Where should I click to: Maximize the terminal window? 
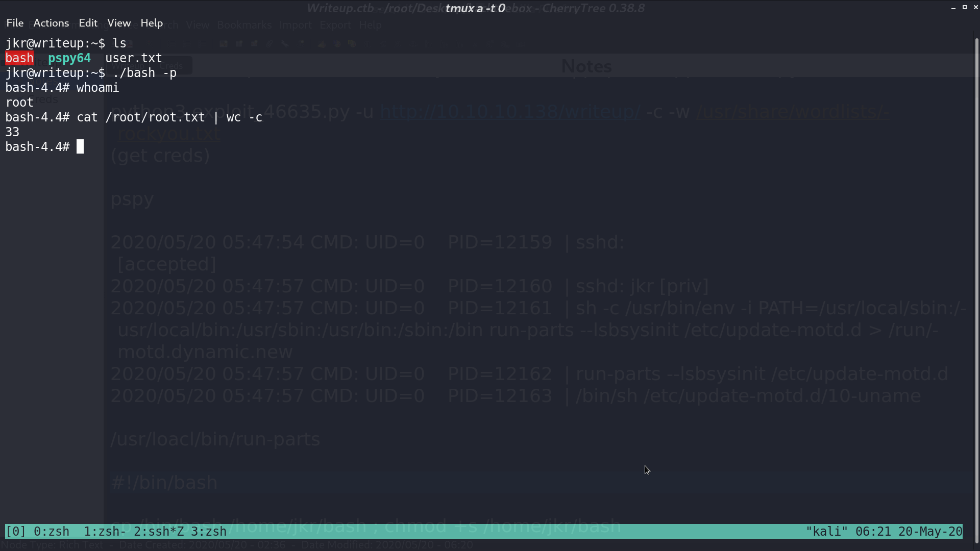coord(965,7)
